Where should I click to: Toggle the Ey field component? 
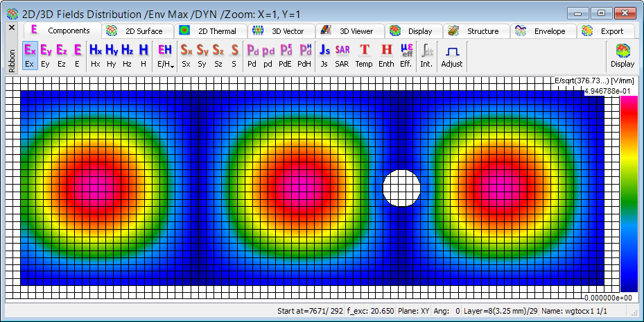(46, 56)
